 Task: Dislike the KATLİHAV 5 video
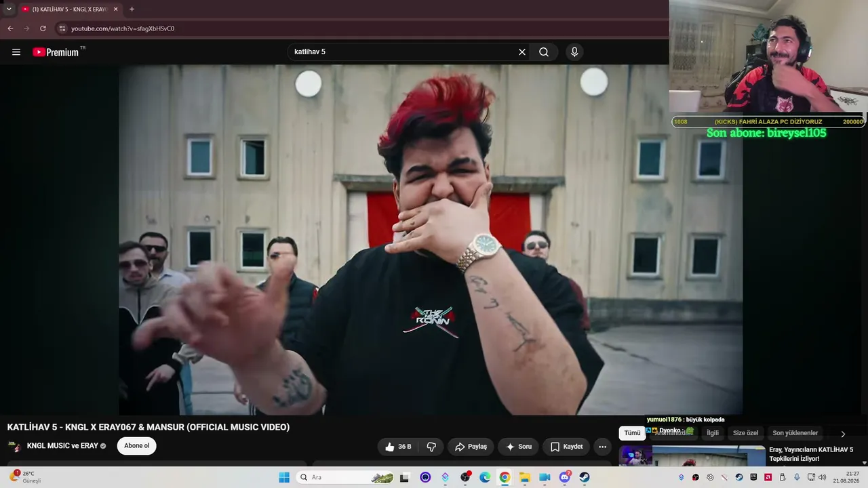431,447
